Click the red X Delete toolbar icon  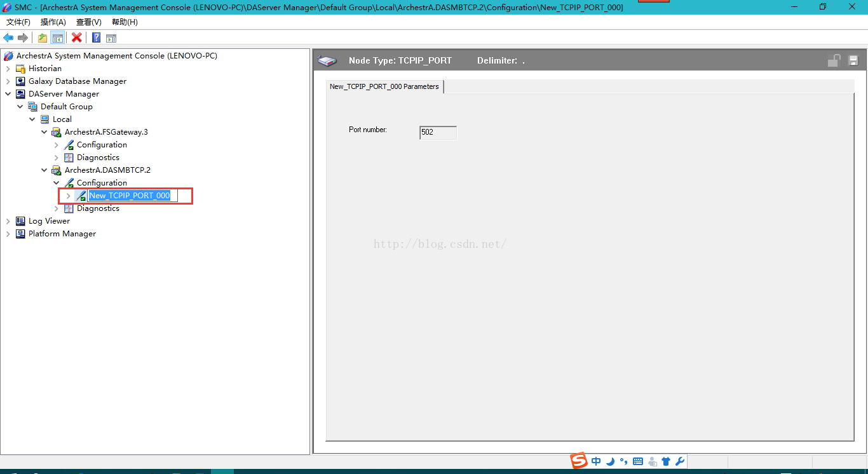click(77, 38)
